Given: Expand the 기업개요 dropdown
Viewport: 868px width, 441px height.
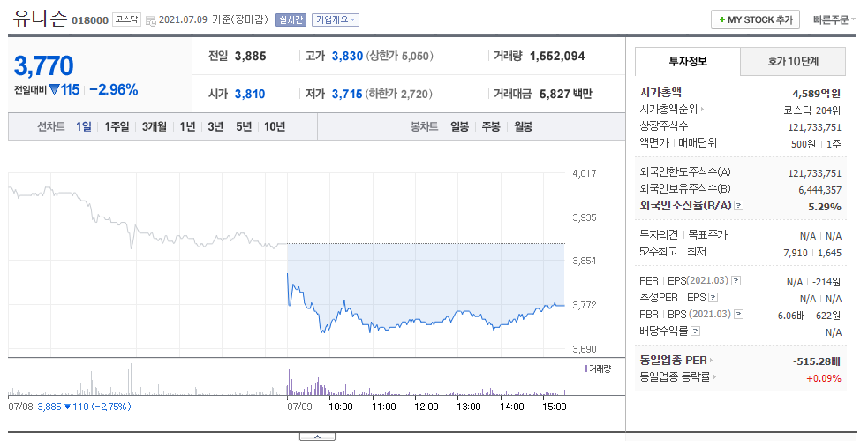Looking at the screenshot, I should pos(336,20).
